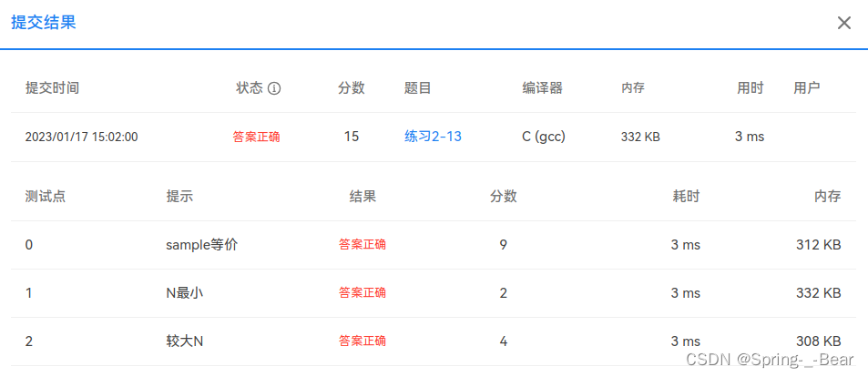
Task: Click 答案正确 result for N最小 row
Action: click(x=363, y=293)
